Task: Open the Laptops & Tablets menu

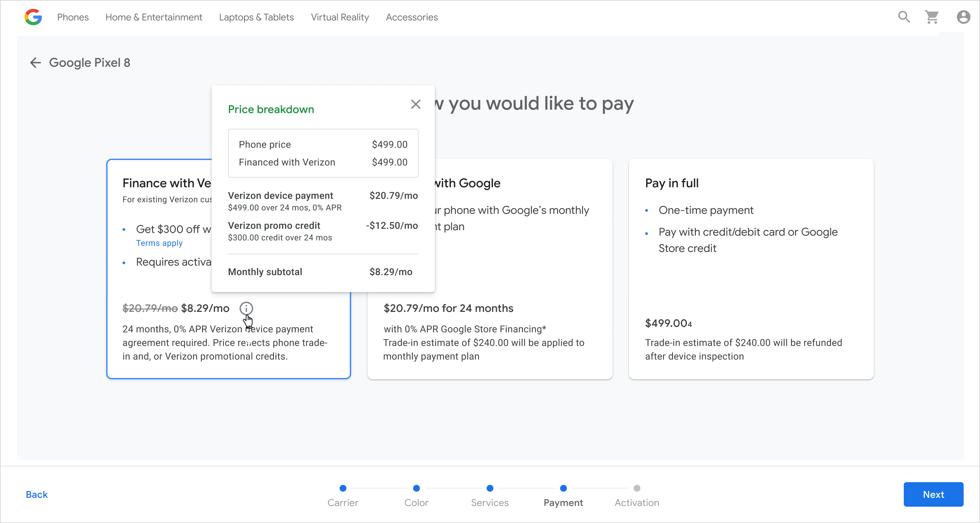Action: (x=257, y=17)
